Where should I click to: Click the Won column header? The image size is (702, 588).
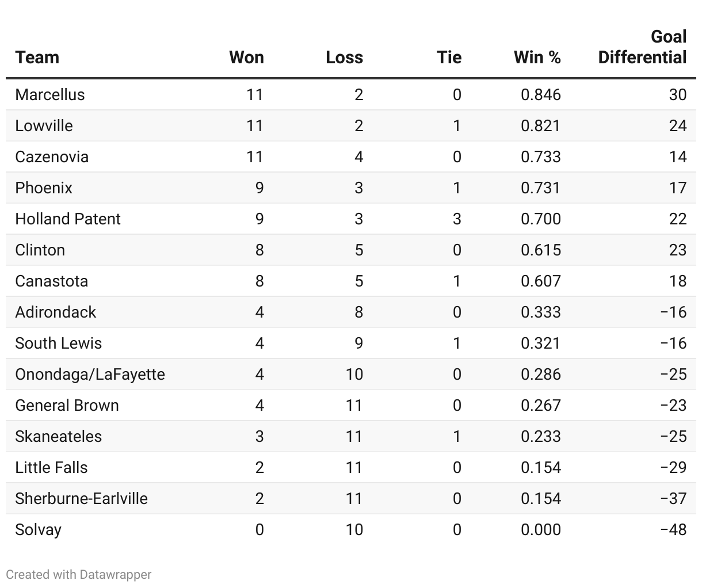[x=246, y=58]
